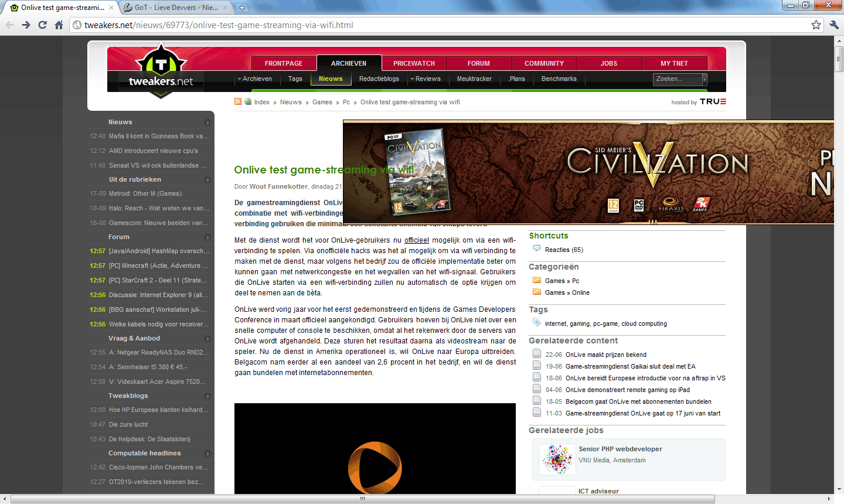Viewport: 844px width, 504px height.
Task: Open the RSS feed icon in breadcrumbs
Action: [238, 101]
